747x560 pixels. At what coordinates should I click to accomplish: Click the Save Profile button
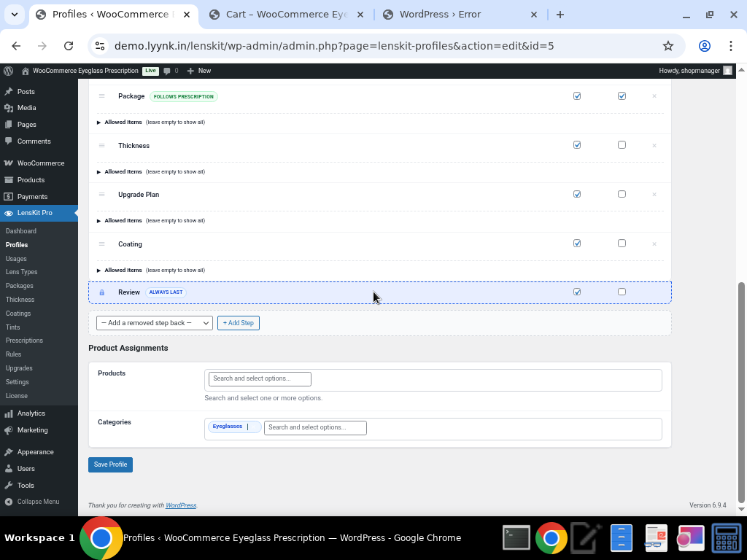(x=110, y=464)
